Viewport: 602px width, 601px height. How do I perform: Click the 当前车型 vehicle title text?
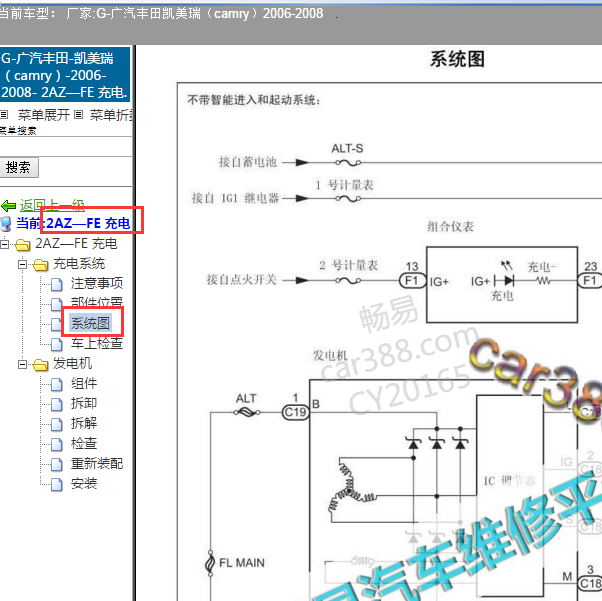[161, 13]
